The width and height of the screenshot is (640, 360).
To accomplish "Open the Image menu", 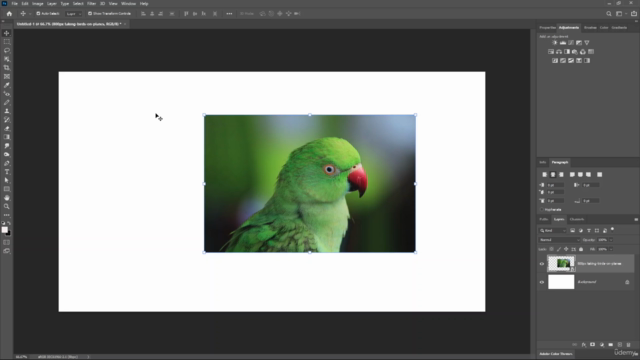I will tap(38, 4).
